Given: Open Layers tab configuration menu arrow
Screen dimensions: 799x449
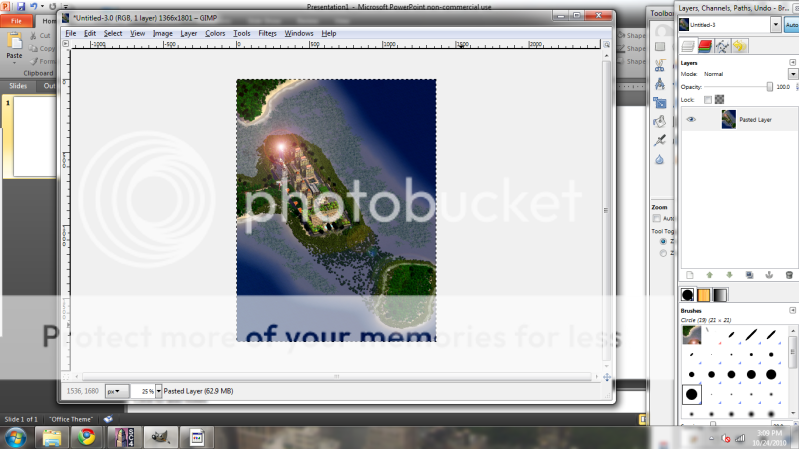Looking at the screenshot, I should (792, 62).
